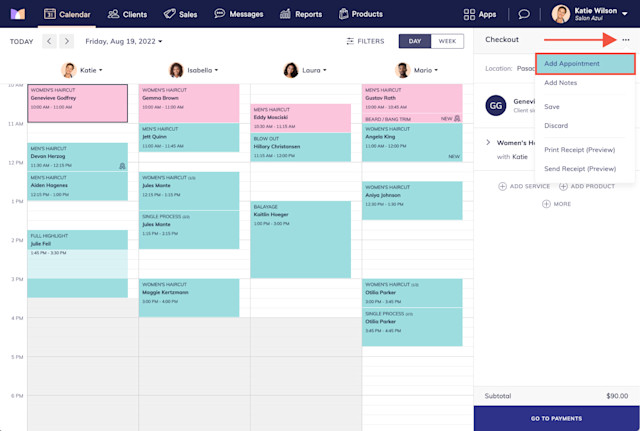Open Julie Fell full highlight appointment

coord(78,264)
